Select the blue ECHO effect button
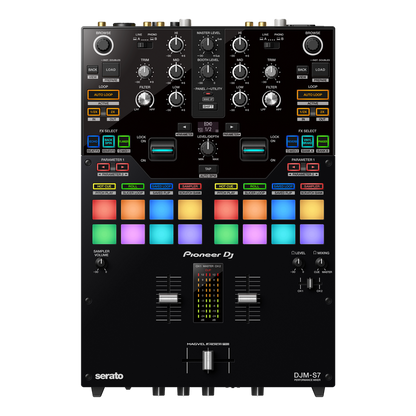416x416 pixels. point(93,142)
